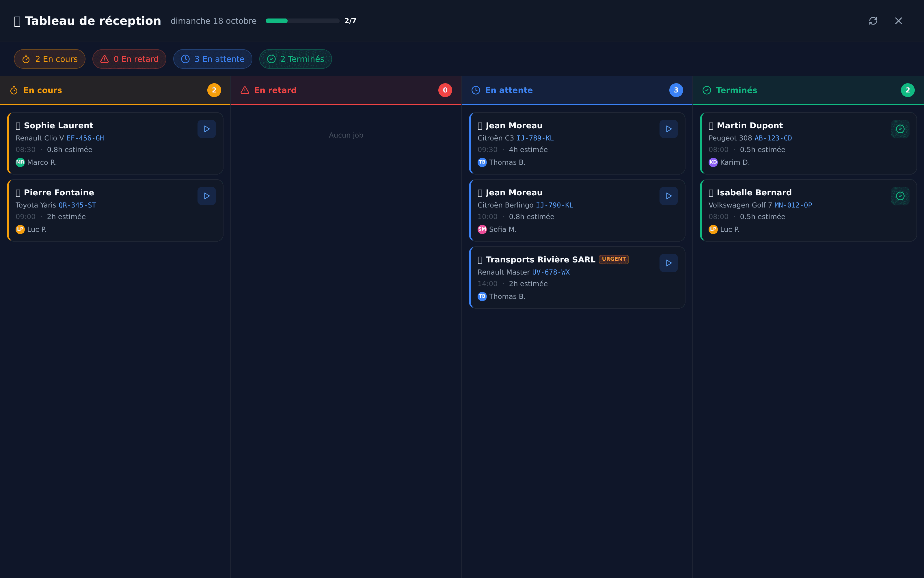The height and width of the screenshot is (578, 924).
Task: Click the Aucun job placeholder text
Action: click(x=346, y=135)
